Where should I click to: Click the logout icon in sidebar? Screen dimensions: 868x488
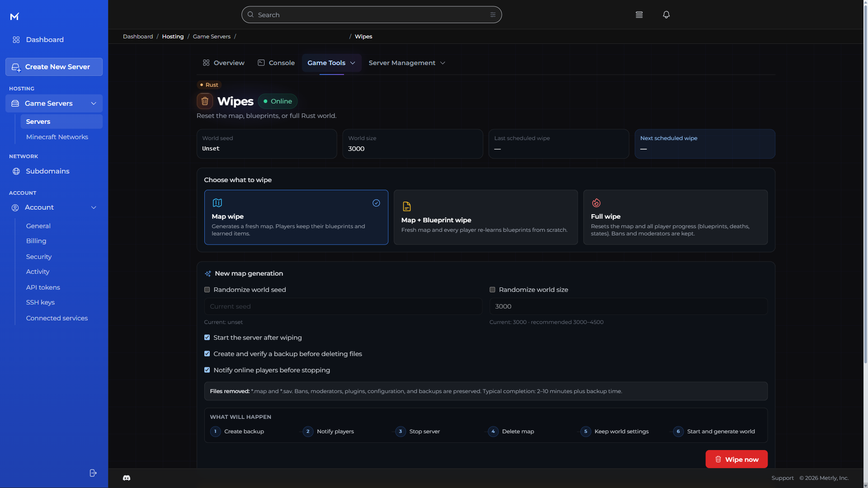(x=93, y=473)
